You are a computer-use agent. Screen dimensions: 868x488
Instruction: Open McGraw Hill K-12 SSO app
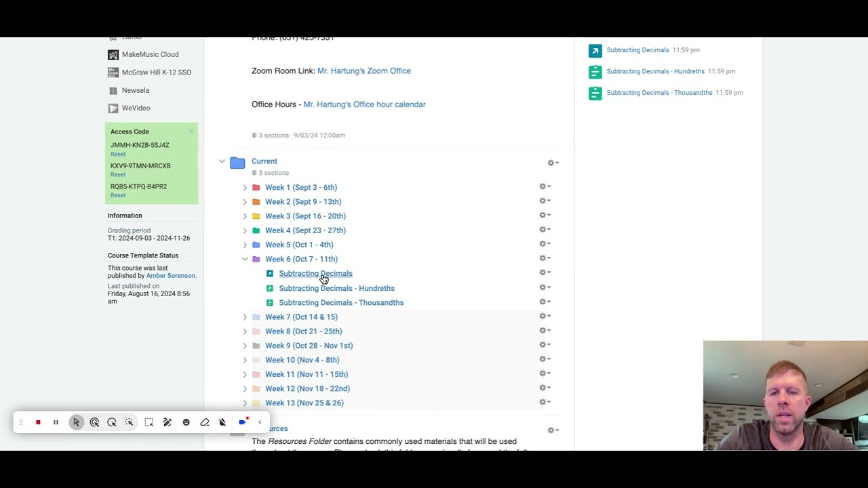[x=156, y=72]
